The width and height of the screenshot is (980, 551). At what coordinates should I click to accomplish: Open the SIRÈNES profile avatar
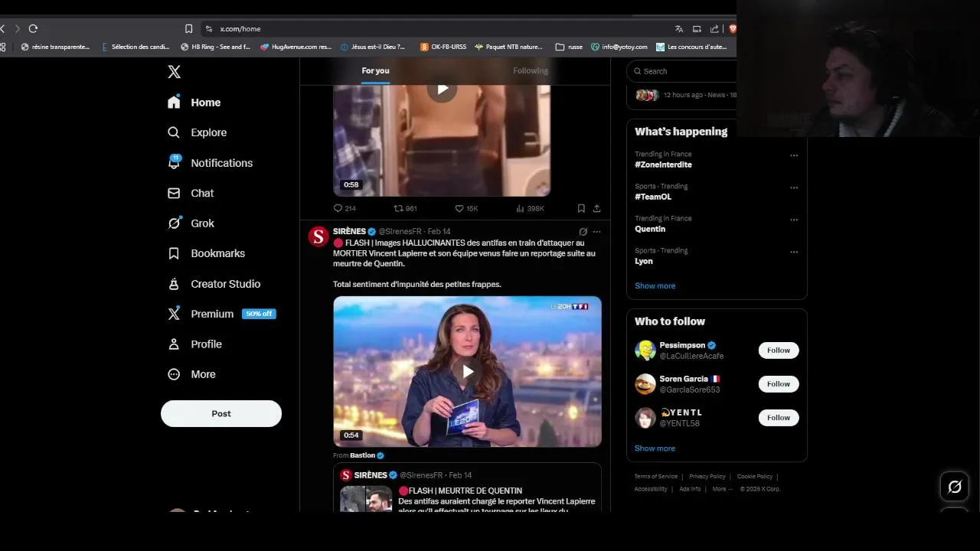(318, 236)
